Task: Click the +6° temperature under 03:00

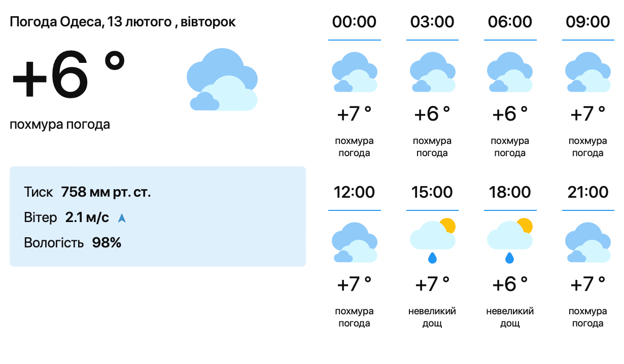Action: click(432, 114)
